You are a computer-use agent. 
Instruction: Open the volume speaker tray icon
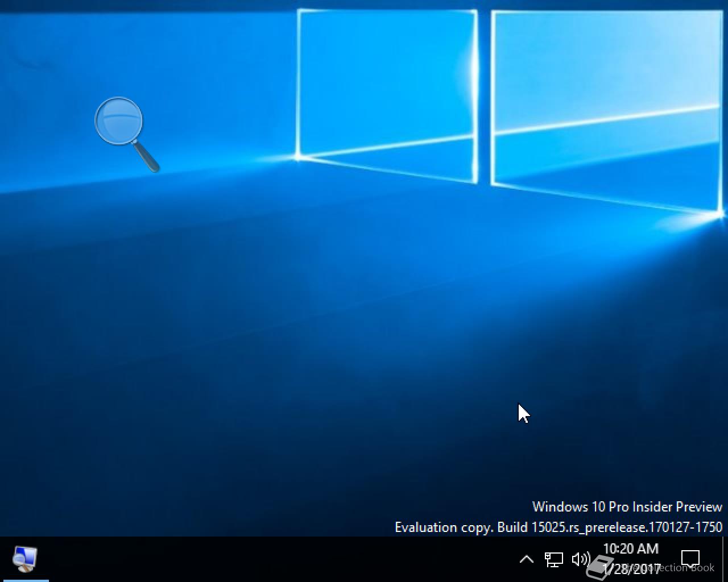581,559
